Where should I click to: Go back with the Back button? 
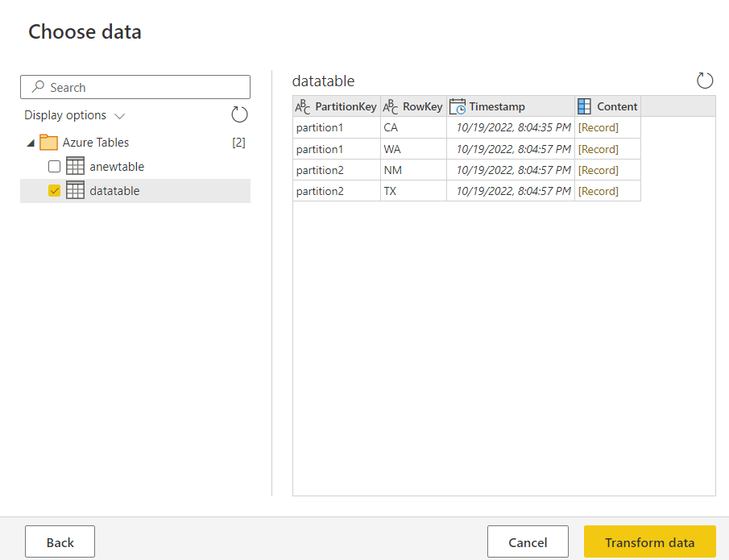click(x=60, y=542)
